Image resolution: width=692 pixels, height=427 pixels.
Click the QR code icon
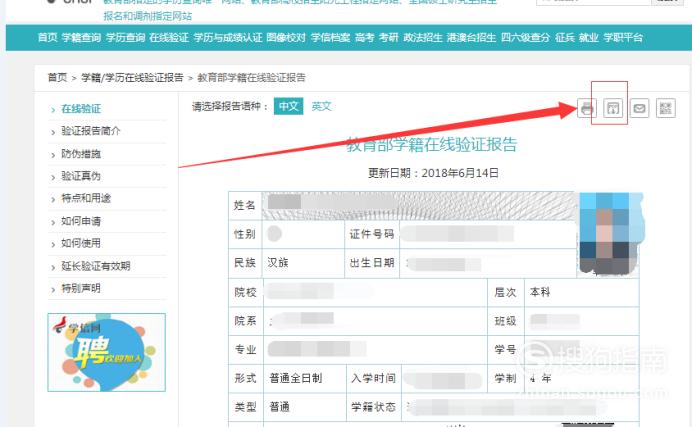coord(666,108)
